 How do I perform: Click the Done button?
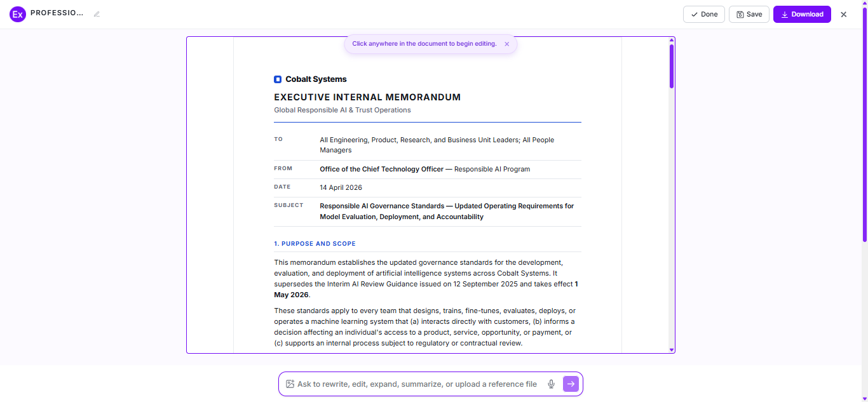(704, 14)
